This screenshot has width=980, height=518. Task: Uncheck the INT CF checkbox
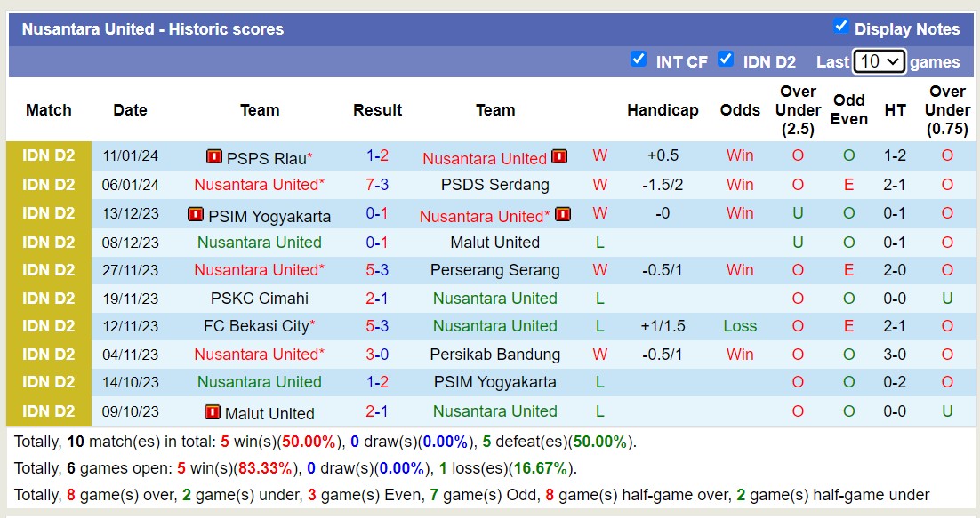click(x=639, y=60)
